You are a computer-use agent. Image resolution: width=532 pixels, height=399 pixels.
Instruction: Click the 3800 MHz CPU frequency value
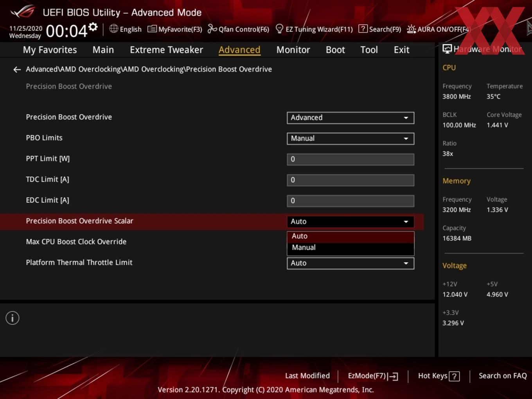(x=457, y=97)
